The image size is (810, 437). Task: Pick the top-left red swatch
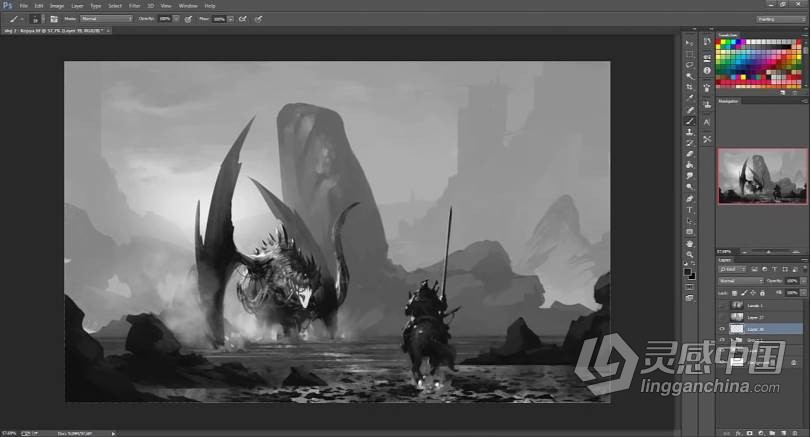click(x=719, y=42)
